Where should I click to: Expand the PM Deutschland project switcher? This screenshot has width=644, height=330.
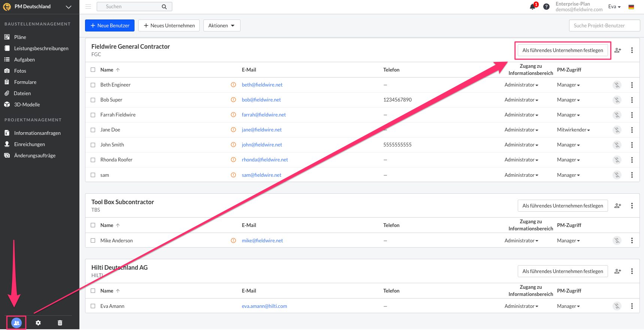point(69,7)
